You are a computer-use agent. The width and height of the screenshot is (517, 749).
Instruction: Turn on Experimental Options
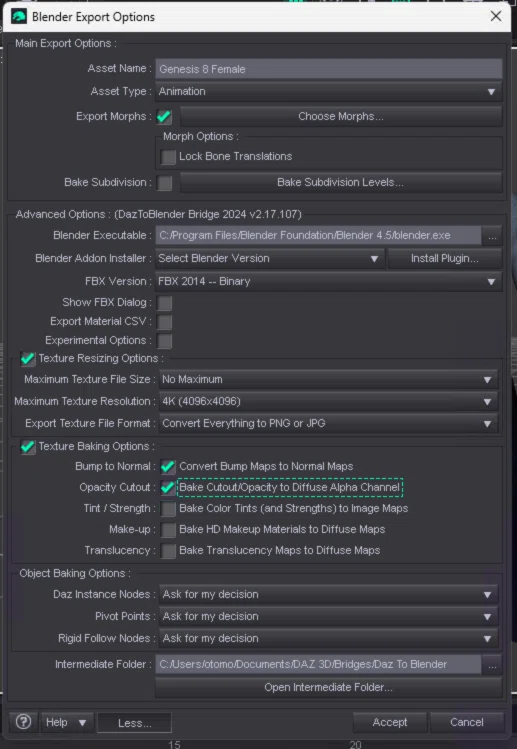(x=164, y=341)
